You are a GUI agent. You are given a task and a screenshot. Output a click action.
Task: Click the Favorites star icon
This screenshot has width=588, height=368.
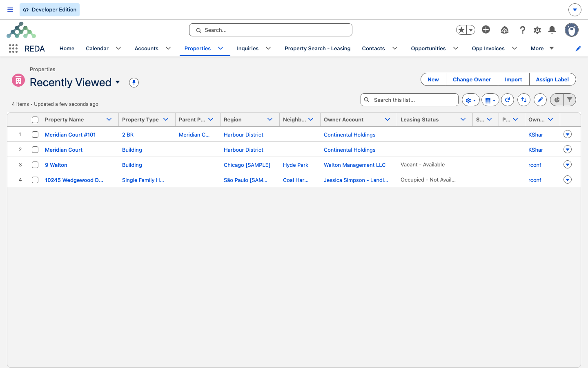[x=461, y=30]
